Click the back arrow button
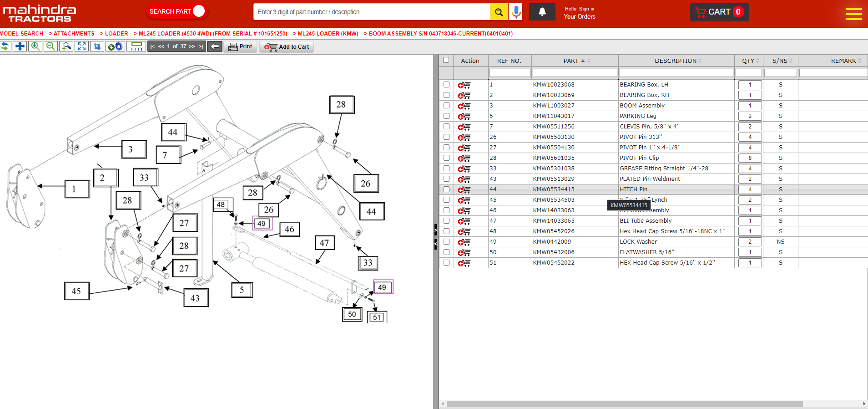 215,46
